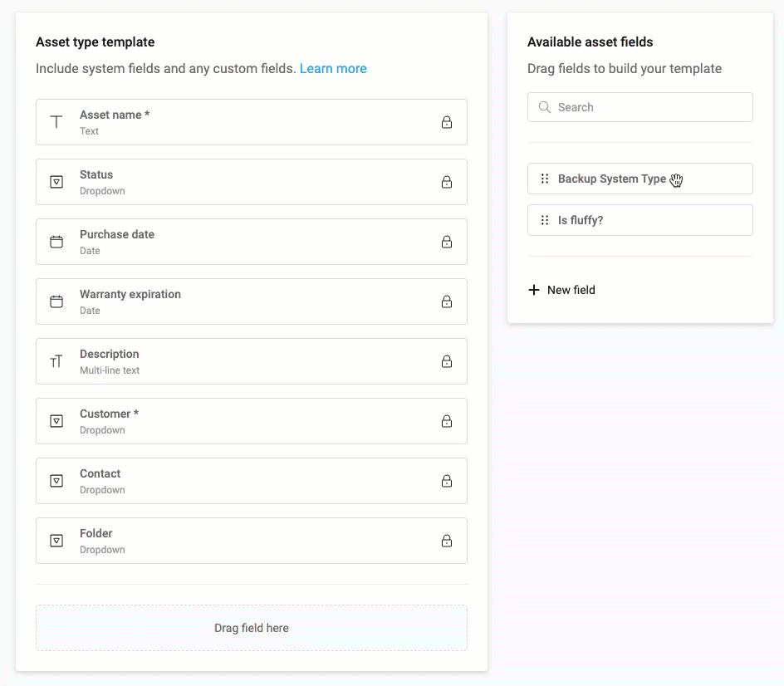Open the Learn more link

[x=333, y=69]
